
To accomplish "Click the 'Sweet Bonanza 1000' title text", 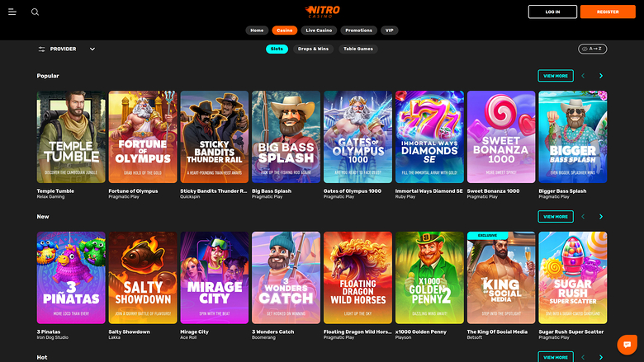I will tap(493, 191).
